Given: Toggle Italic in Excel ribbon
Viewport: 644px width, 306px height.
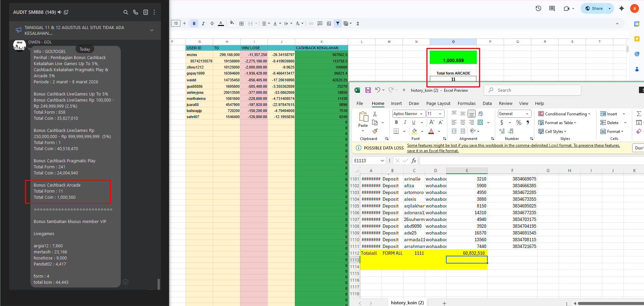Looking at the screenshot, I should coord(405,122).
